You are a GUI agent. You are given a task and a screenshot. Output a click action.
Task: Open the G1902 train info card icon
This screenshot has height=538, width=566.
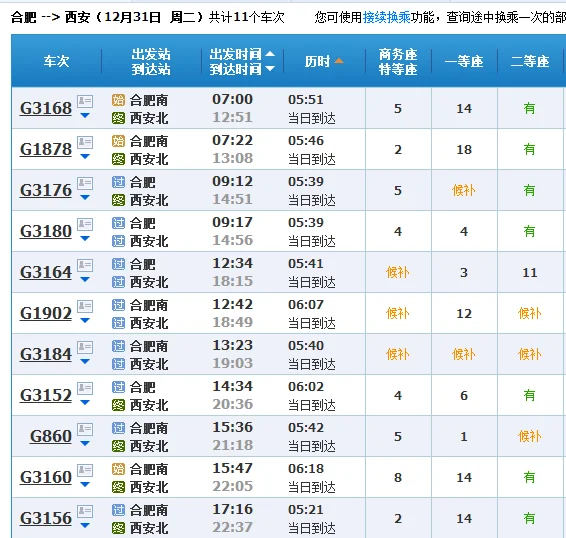pos(85,306)
